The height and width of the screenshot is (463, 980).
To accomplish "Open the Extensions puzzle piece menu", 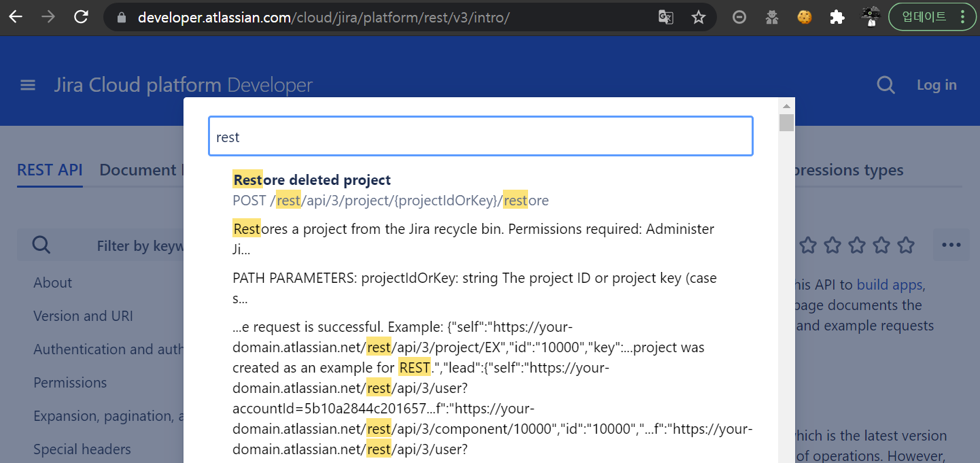I will (837, 17).
